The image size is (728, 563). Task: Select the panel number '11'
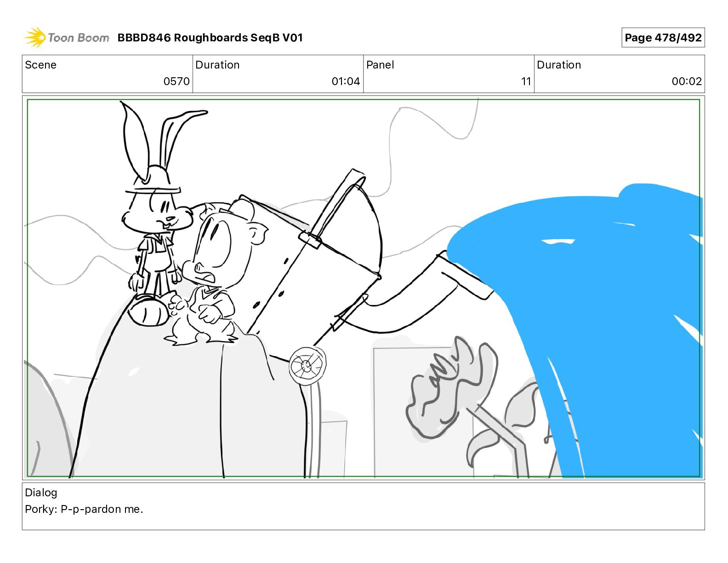pos(526,81)
